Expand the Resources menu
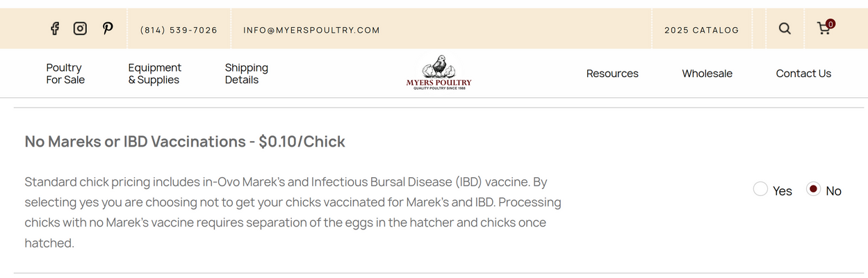The image size is (868, 278). tap(612, 74)
